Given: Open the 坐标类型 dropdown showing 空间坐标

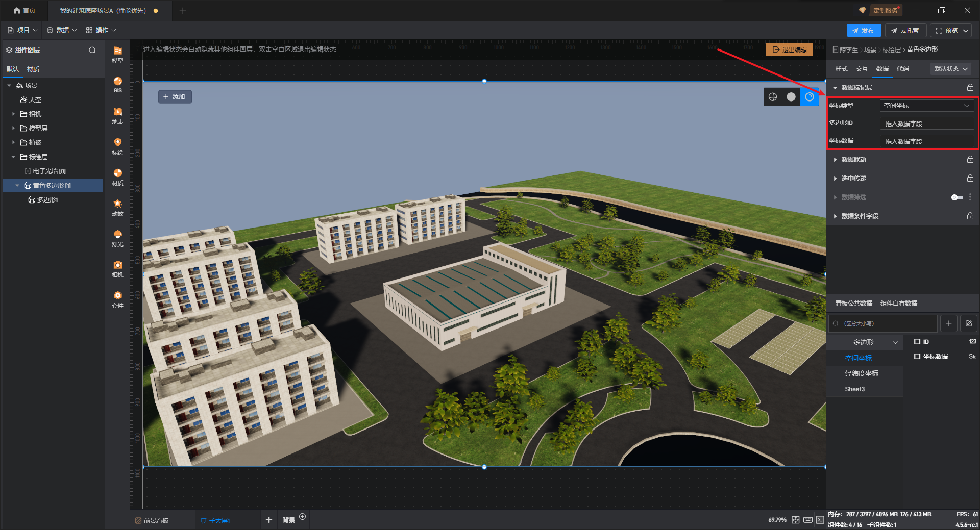Looking at the screenshot, I should pyautogui.click(x=926, y=106).
